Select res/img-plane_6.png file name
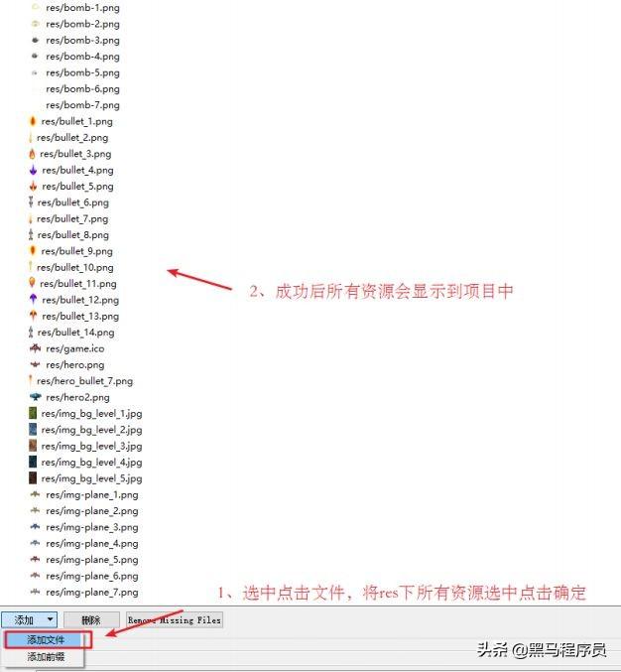This screenshot has height=672, width=621. tap(92, 577)
